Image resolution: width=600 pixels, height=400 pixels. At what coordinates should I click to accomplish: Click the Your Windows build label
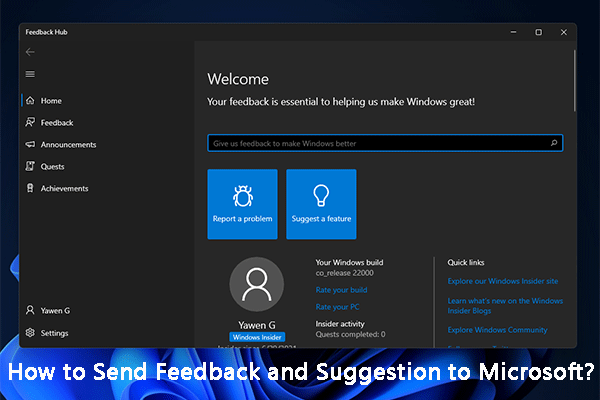(349, 262)
